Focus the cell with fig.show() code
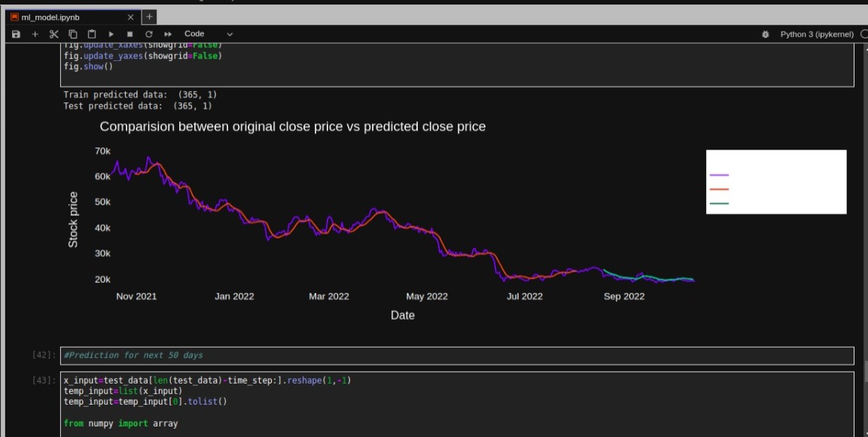Image resolution: width=868 pixels, height=437 pixels. click(x=457, y=65)
